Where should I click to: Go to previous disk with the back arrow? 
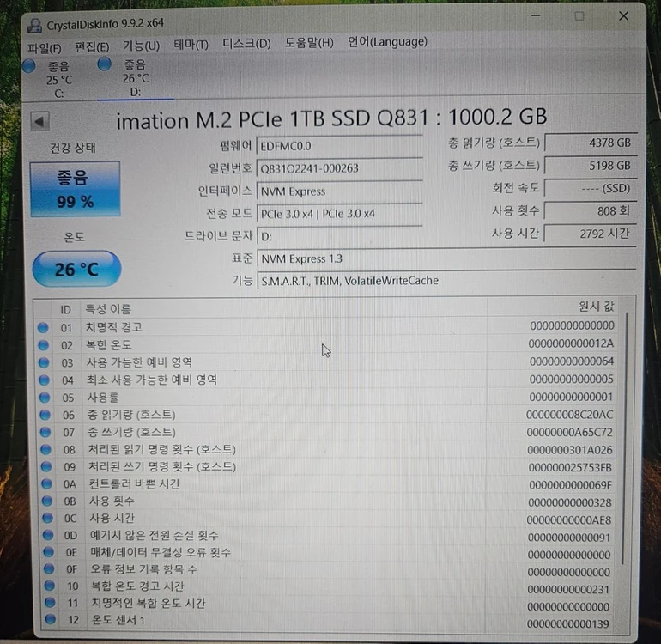[40, 121]
